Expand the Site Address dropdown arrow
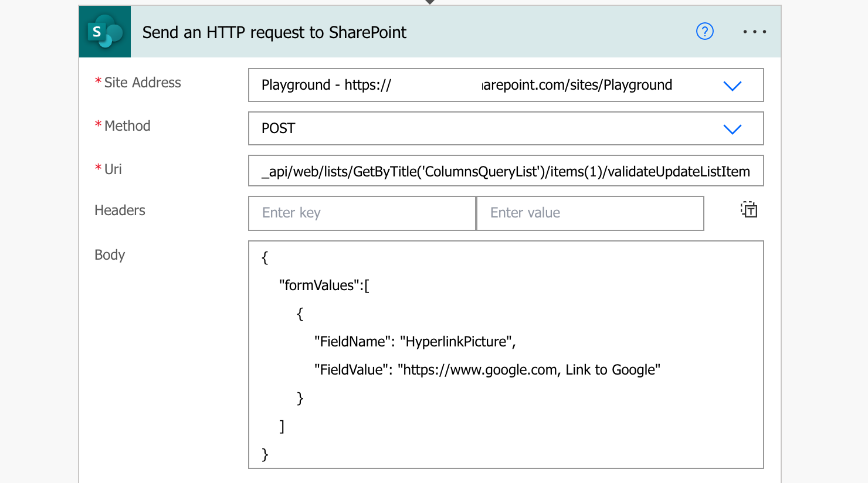 [733, 86]
